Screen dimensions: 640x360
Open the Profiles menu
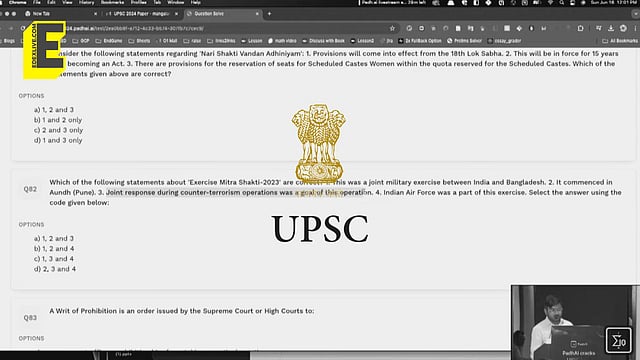coord(139,2)
